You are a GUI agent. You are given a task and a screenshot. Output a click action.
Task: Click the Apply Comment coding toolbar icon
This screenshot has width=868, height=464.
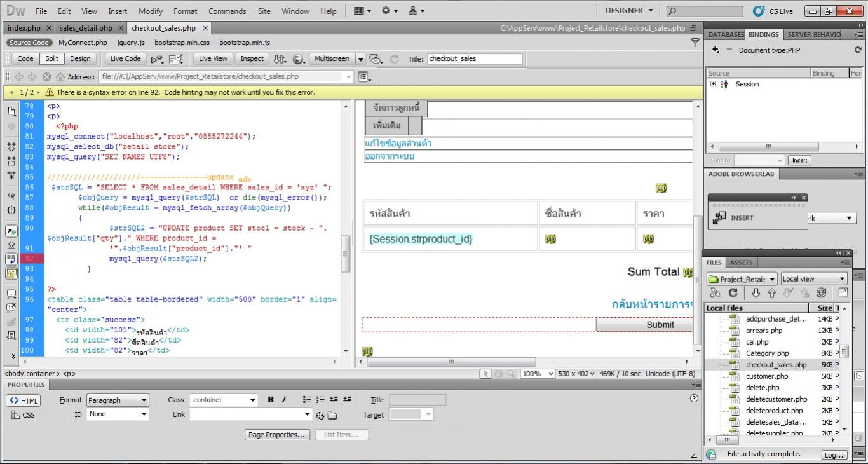click(x=11, y=294)
